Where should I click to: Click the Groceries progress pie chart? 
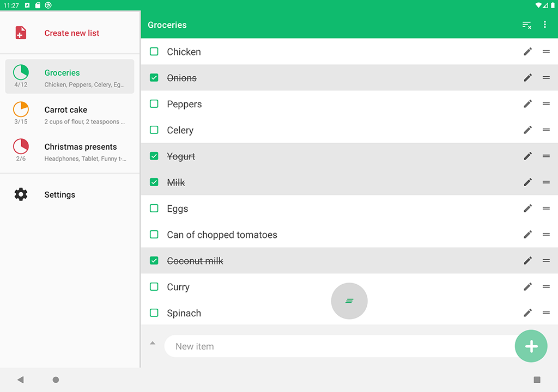click(x=21, y=72)
